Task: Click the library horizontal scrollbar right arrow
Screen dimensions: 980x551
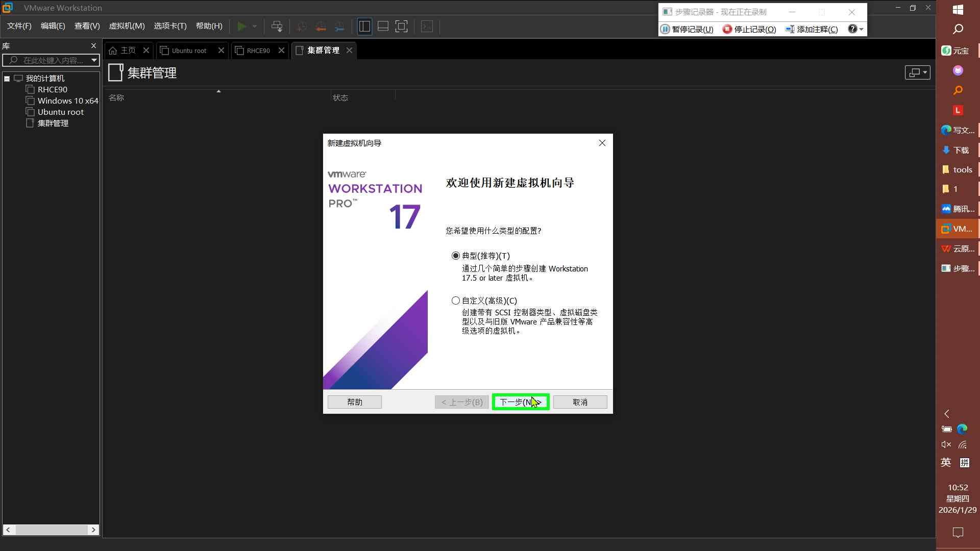Action: click(x=93, y=530)
